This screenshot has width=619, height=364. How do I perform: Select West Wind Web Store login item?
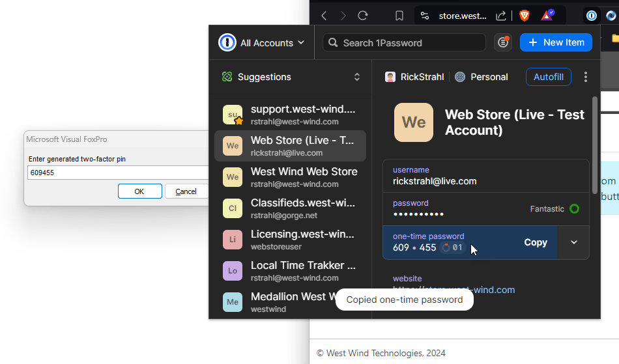coord(290,177)
